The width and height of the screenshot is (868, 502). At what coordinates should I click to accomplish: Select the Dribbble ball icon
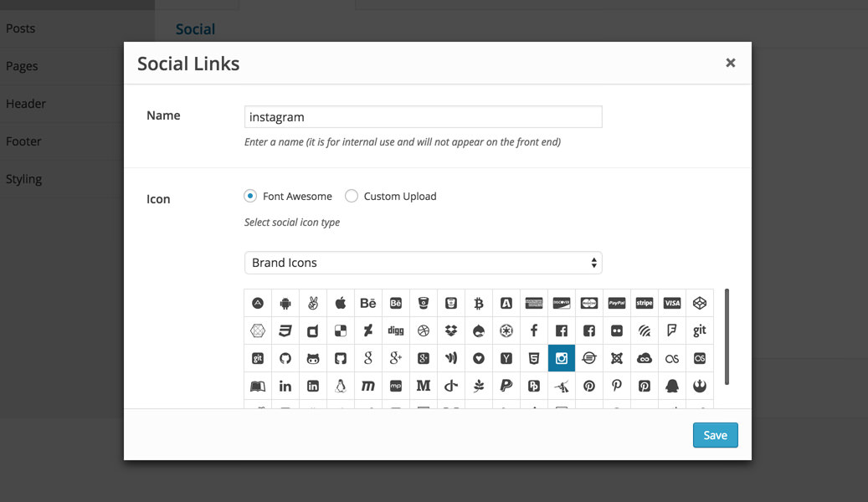(424, 330)
